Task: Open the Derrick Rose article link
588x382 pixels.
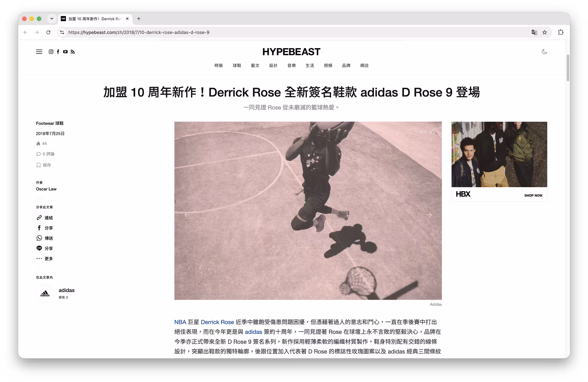Action: pyautogui.click(x=217, y=322)
